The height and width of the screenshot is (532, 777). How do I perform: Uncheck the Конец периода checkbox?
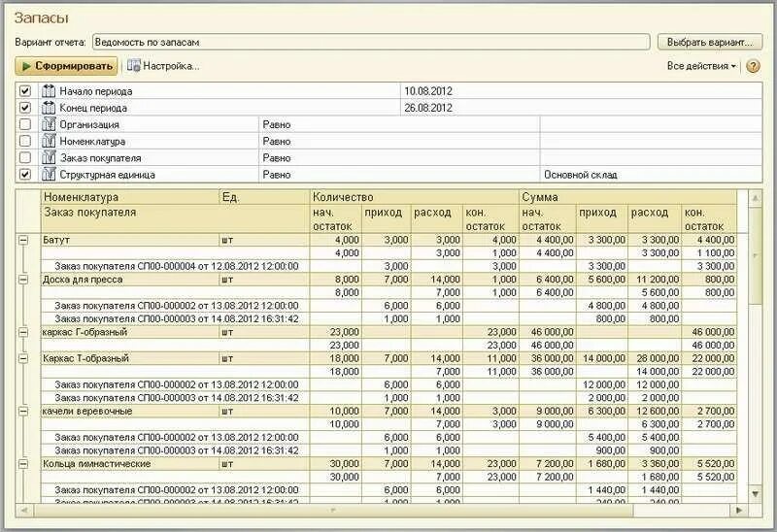click(x=25, y=108)
